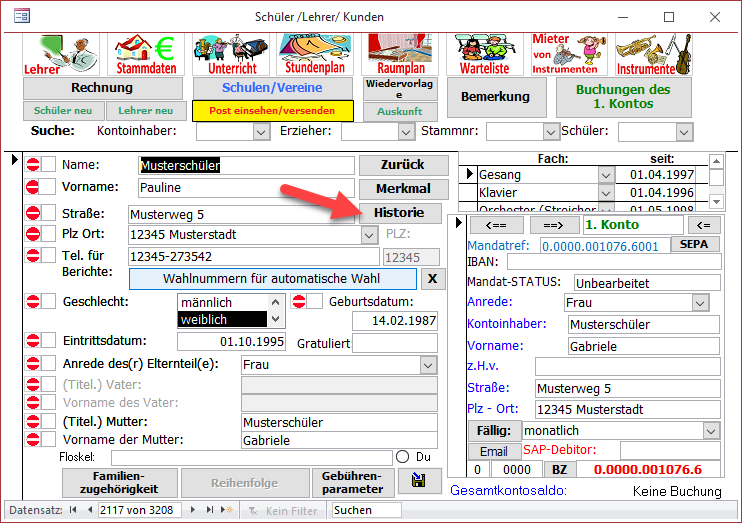The height and width of the screenshot is (523, 742).
Task: Click the Mieter von Instrumenten icon
Action: [x=564, y=55]
